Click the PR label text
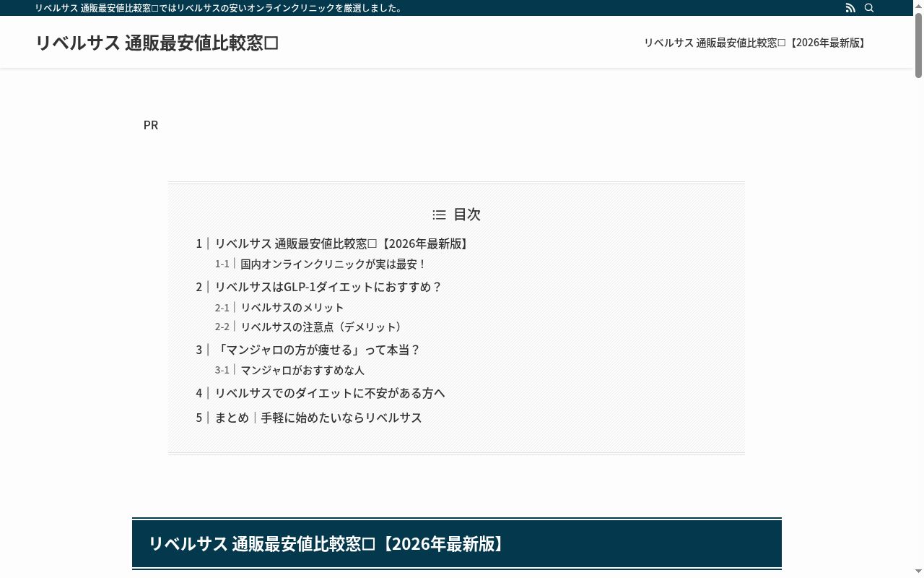The height and width of the screenshot is (578, 924). tap(151, 125)
